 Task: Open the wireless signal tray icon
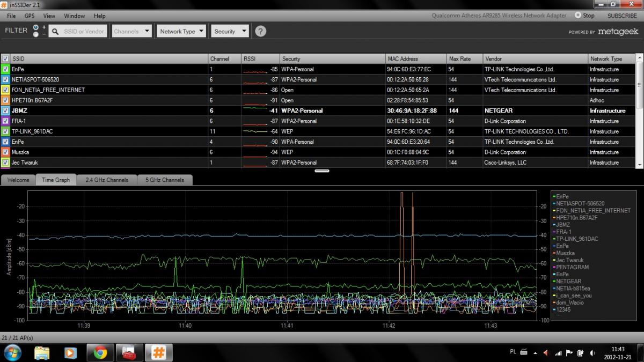pos(558,352)
